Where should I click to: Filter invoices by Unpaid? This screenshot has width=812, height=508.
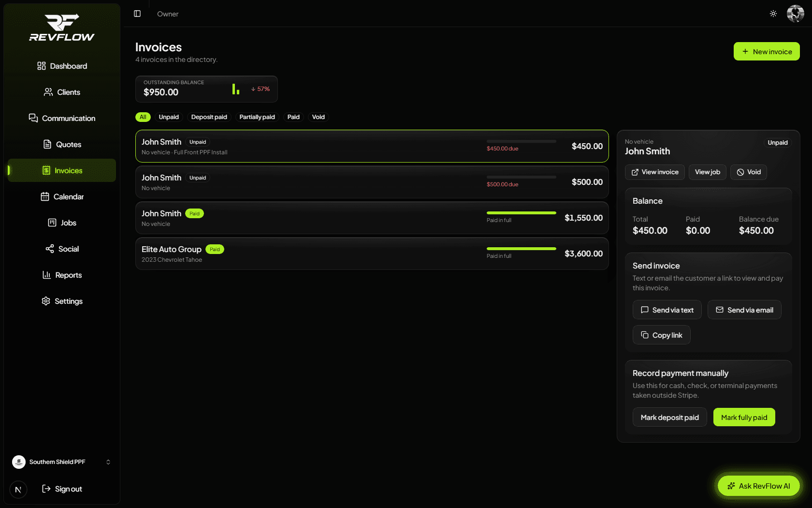click(169, 117)
